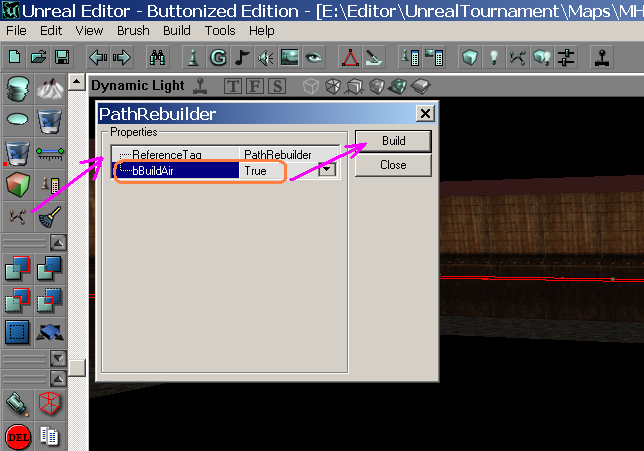Click the broom cleanup tool icon
The width and height of the screenshot is (644, 451).
[x=49, y=215]
